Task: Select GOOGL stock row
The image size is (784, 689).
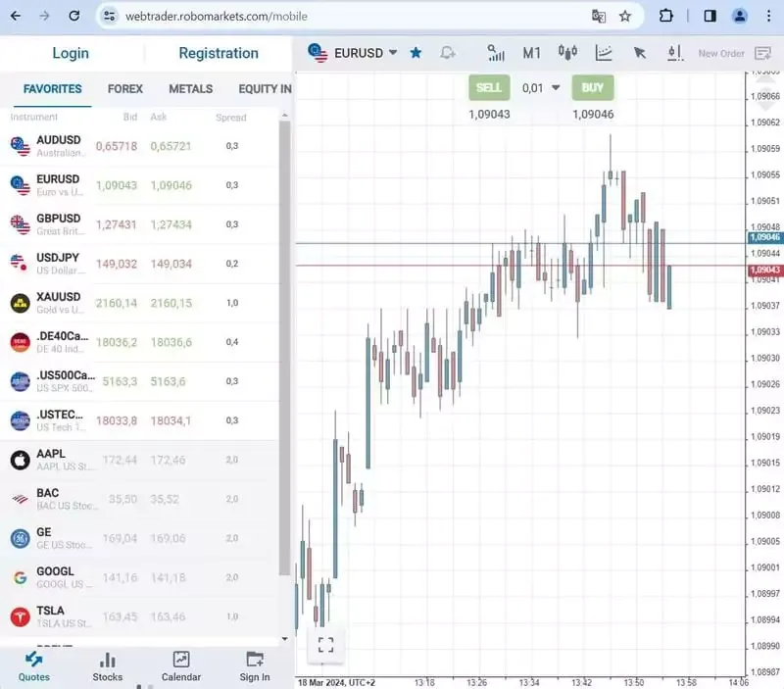Action: 139,578
